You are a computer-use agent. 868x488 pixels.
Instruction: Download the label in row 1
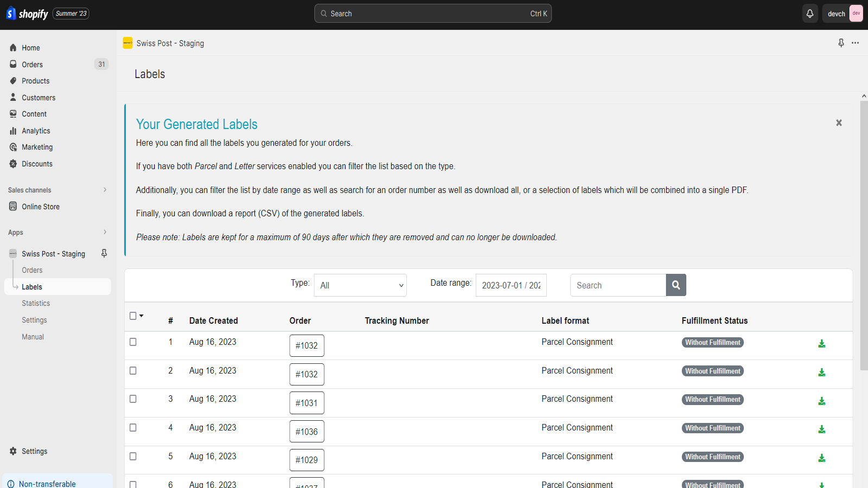821,344
